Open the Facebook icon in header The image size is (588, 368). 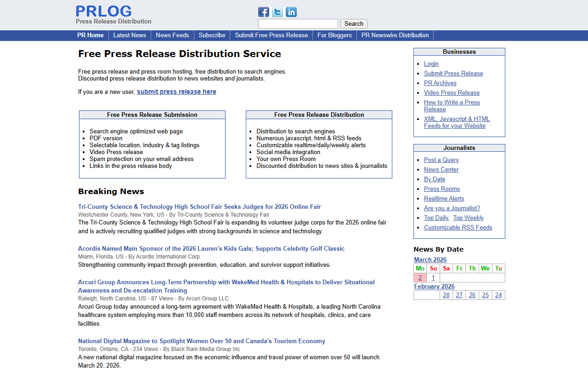(264, 12)
